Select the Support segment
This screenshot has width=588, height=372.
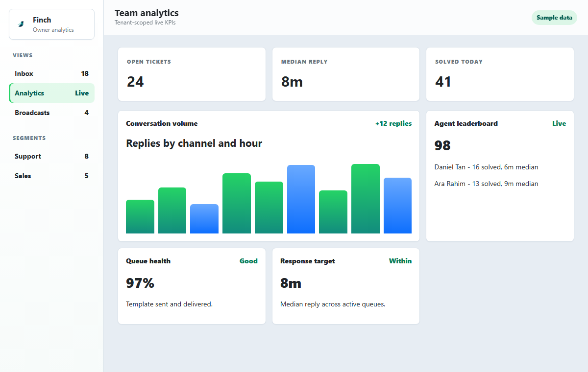click(51, 156)
